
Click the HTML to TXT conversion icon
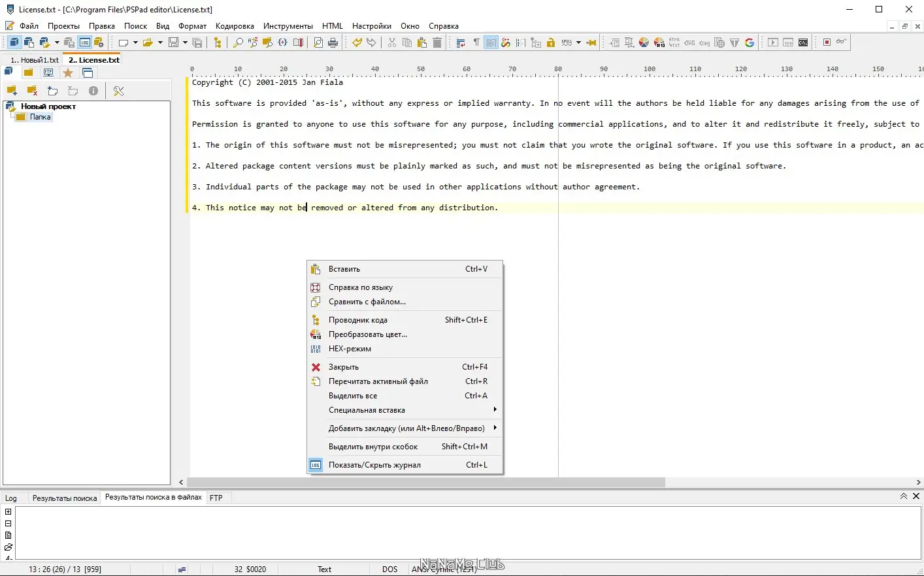(x=674, y=42)
